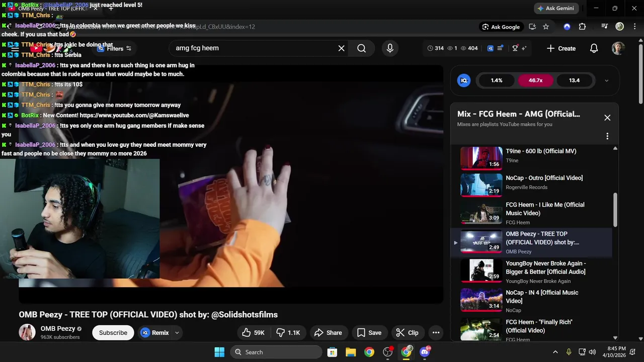
Task: Click the vidIQ trophy icon
Action: 515,48
